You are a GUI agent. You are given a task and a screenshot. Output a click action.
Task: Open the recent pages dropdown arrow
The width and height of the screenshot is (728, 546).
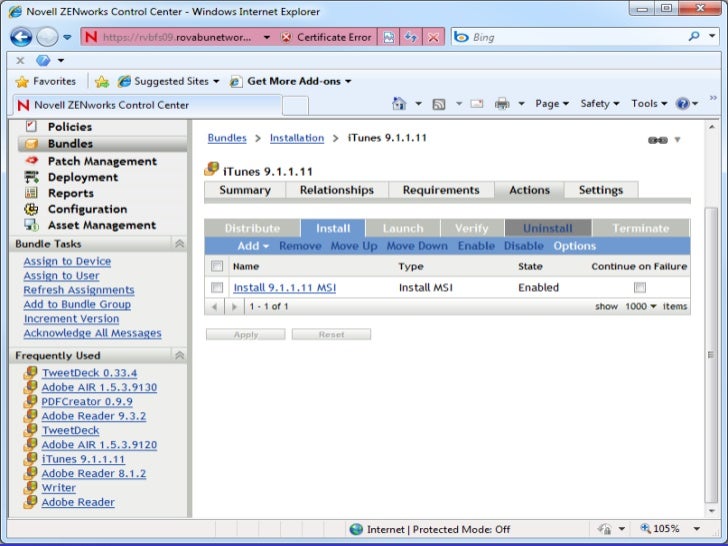pyautogui.click(x=67, y=37)
